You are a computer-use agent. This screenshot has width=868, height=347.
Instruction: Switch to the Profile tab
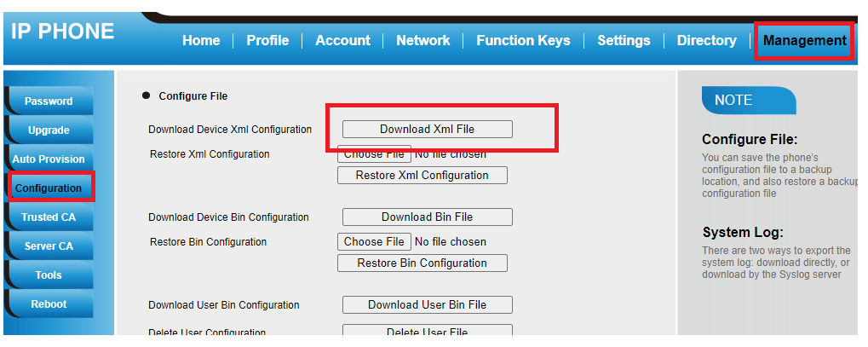click(x=267, y=40)
